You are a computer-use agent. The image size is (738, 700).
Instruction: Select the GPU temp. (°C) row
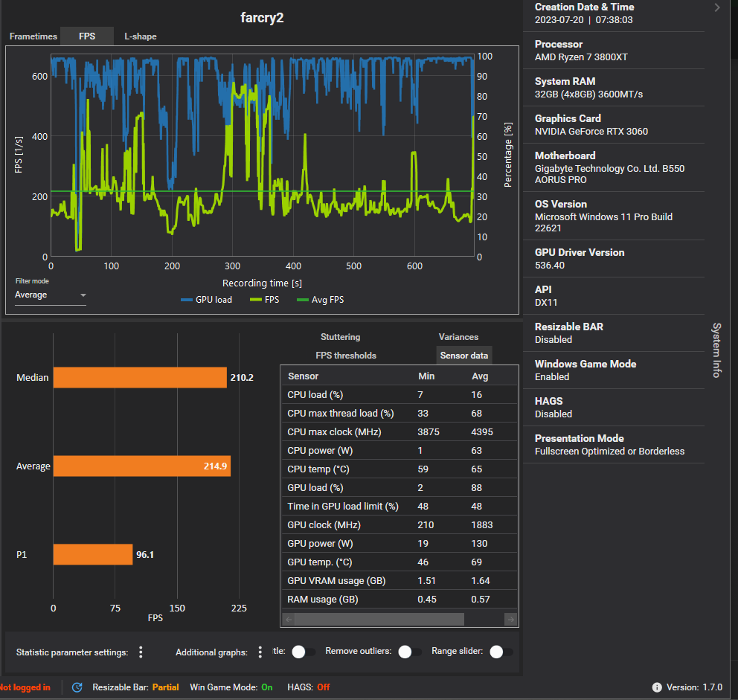click(x=399, y=562)
